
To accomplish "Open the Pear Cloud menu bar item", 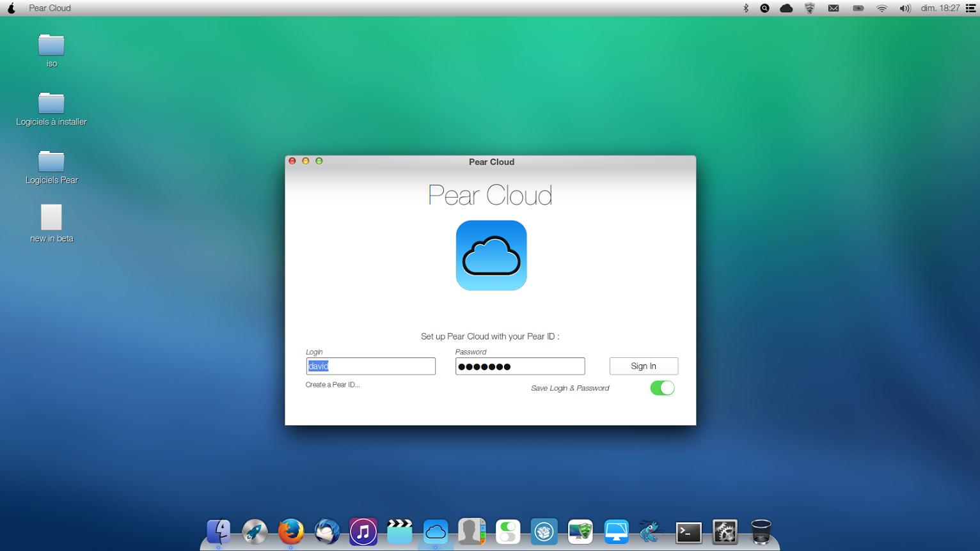I will click(x=49, y=8).
